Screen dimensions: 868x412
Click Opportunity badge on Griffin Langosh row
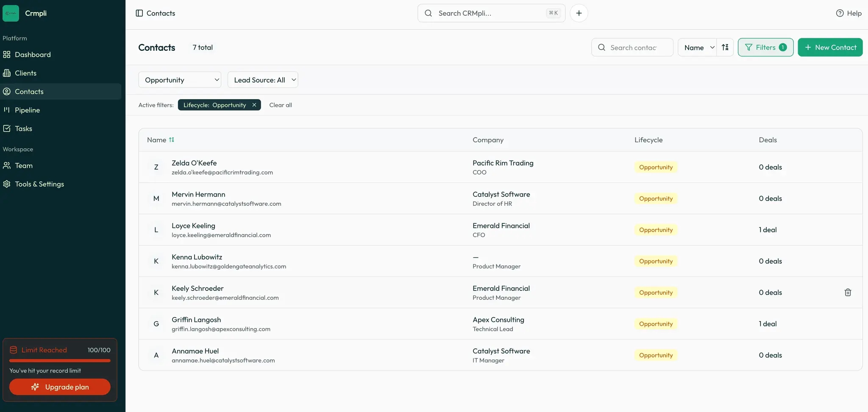pos(656,324)
